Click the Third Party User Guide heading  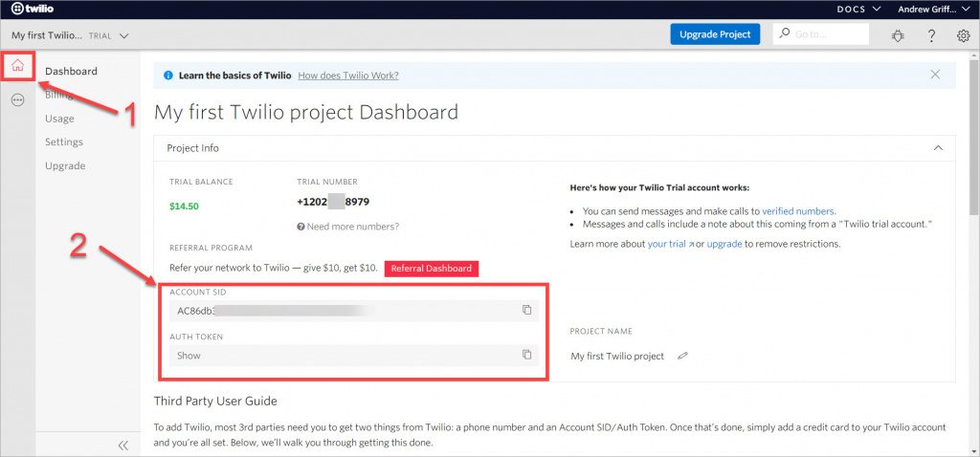215,401
